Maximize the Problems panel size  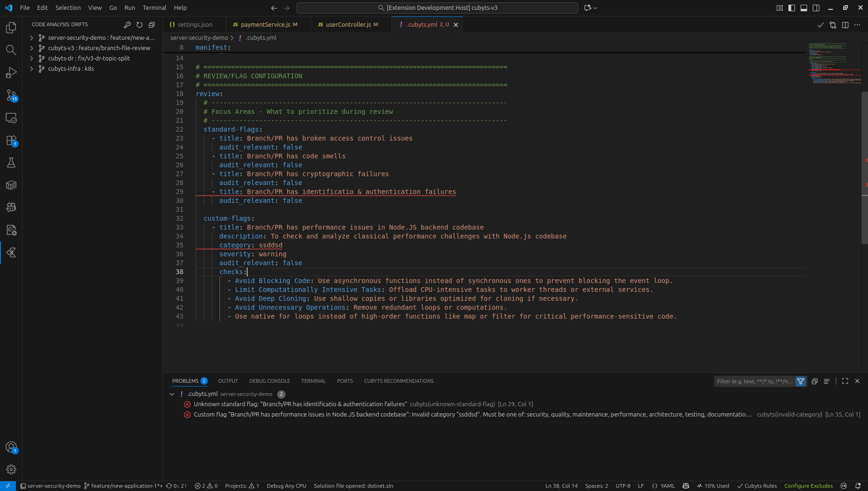click(x=845, y=381)
